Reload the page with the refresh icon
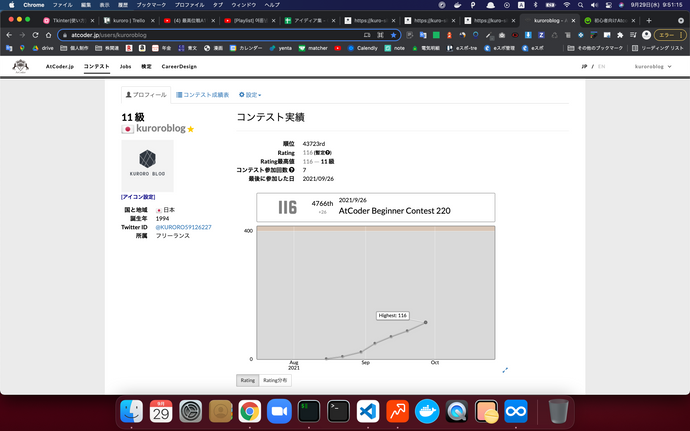Screen dimensions: 690x431 tap(35, 35)
